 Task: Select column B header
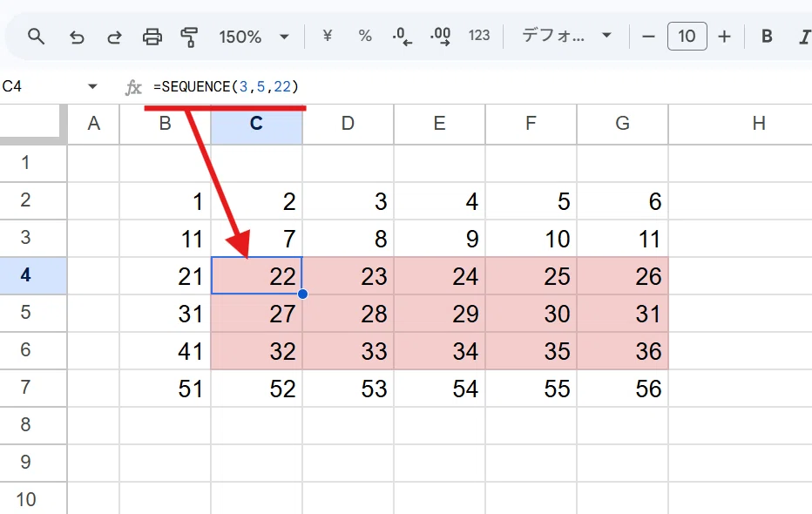pos(166,124)
